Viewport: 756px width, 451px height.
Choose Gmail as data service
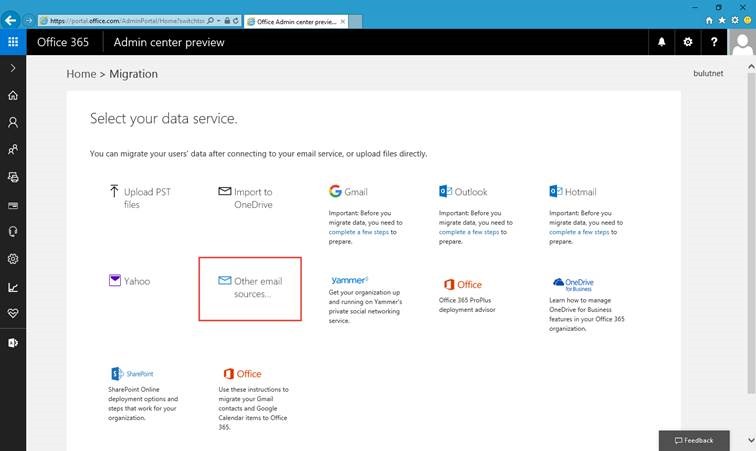(348, 191)
